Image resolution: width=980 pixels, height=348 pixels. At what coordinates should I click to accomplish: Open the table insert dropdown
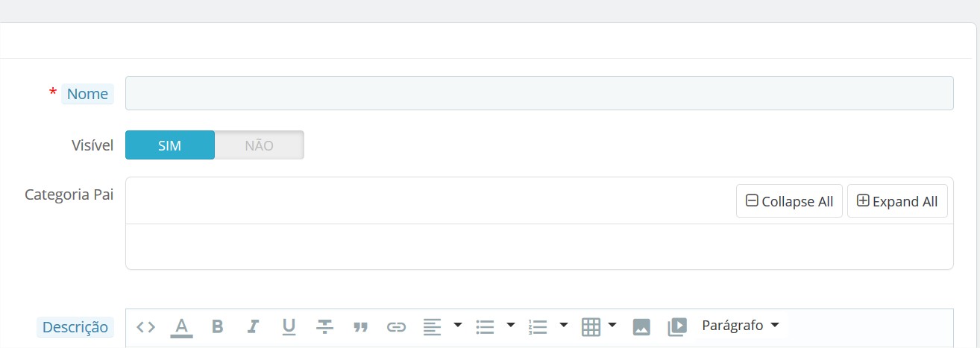click(x=612, y=326)
